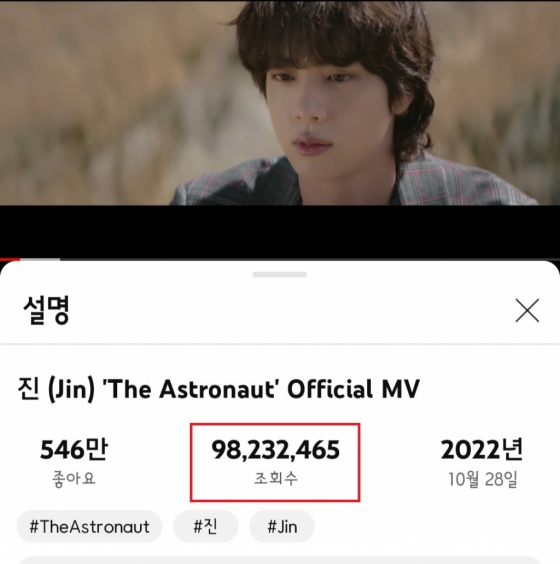Tap the gray drag handle above the panel
560x564 pixels.
click(x=279, y=274)
